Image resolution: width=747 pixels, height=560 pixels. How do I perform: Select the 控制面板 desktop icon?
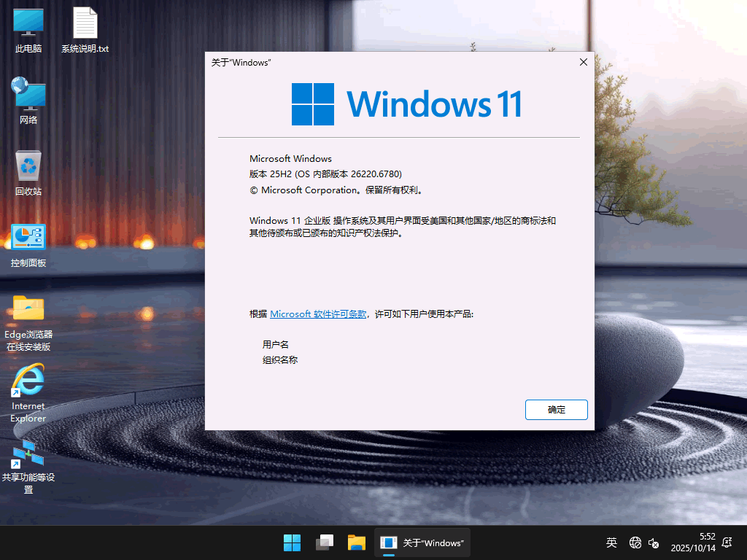[28, 245]
